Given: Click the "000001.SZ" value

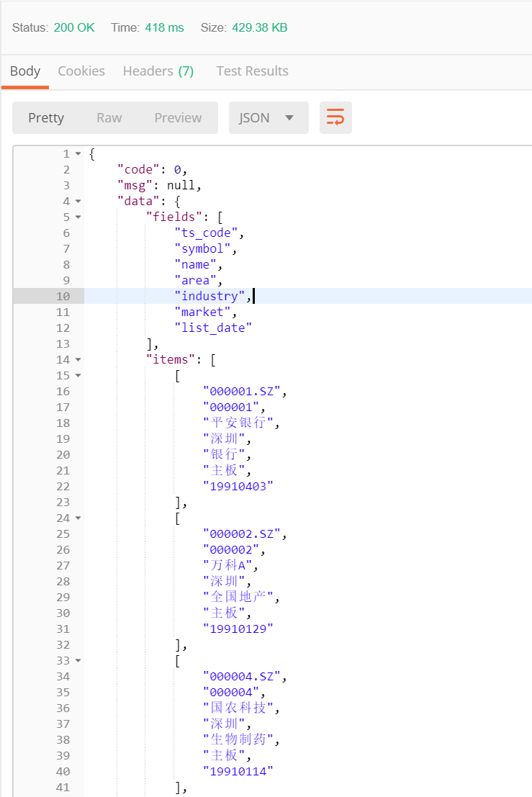Looking at the screenshot, I should pyautogui.click(x=242, y=392).
